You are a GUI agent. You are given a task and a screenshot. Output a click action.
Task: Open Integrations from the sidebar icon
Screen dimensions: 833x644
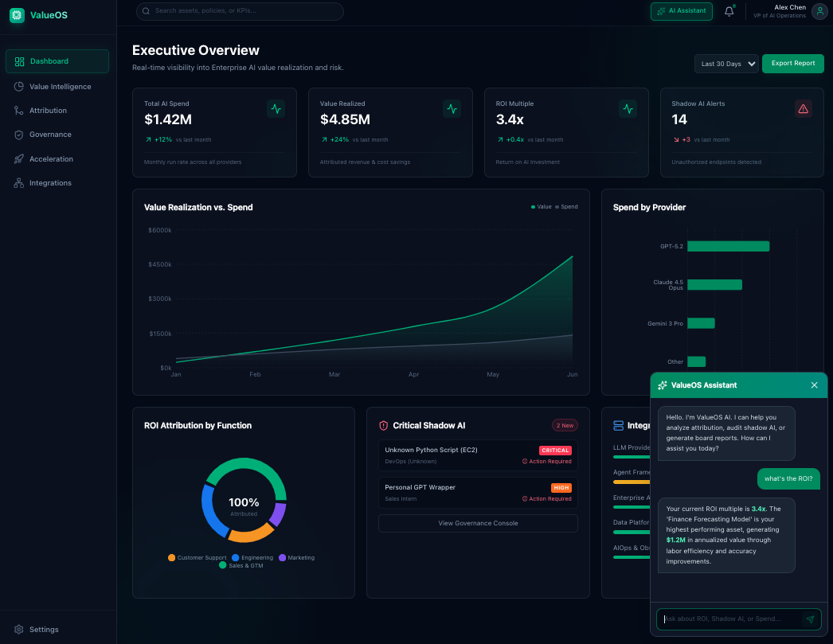[x=18, y=183]
